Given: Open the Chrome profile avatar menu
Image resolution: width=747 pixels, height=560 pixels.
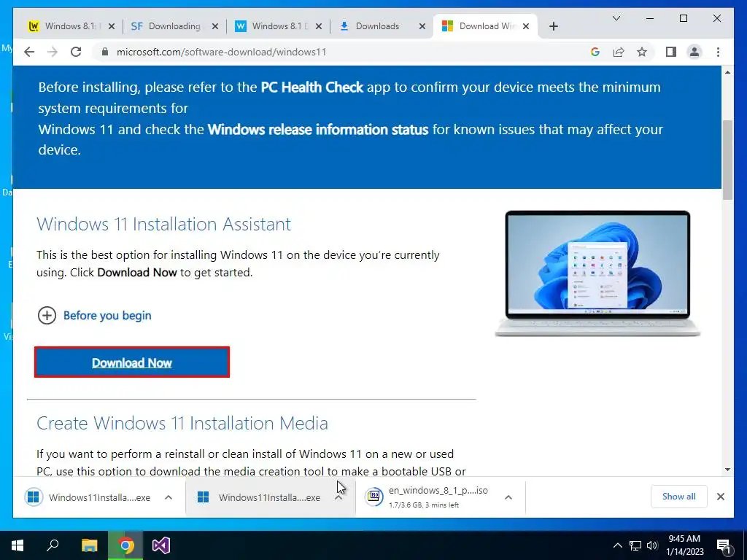Looking at the screenshot, I should point(694,52).
